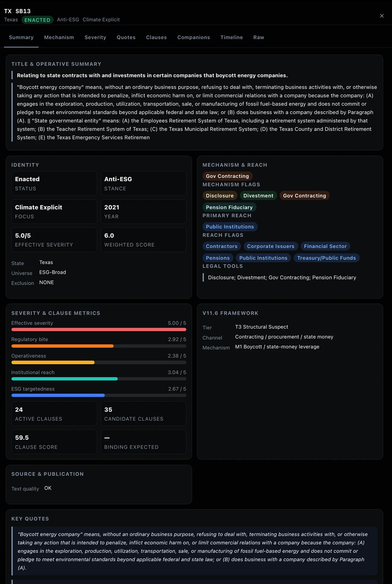Open the Quotes tab
This screenshot has height=584, width=392.
126,37
